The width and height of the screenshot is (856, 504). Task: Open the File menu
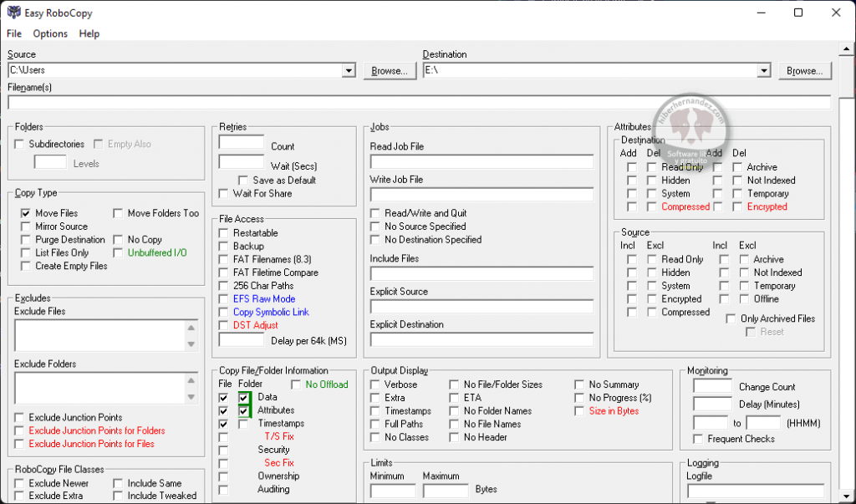coord(14,34)
